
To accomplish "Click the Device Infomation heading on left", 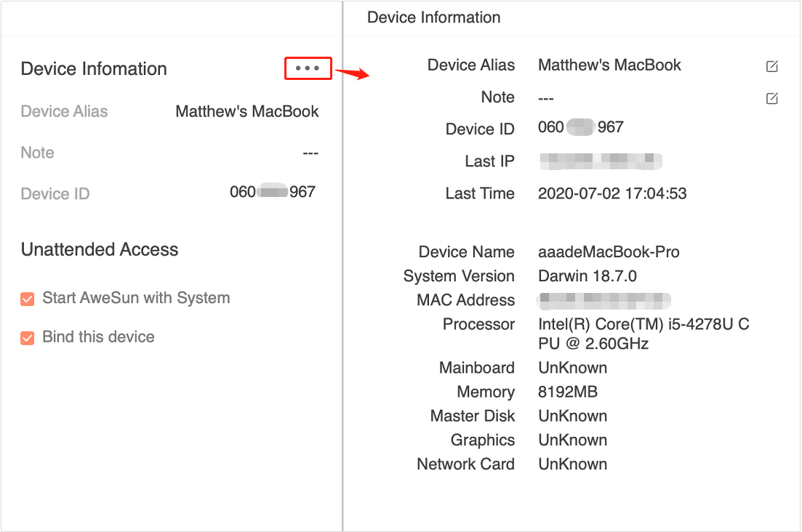I will point(94,69).
